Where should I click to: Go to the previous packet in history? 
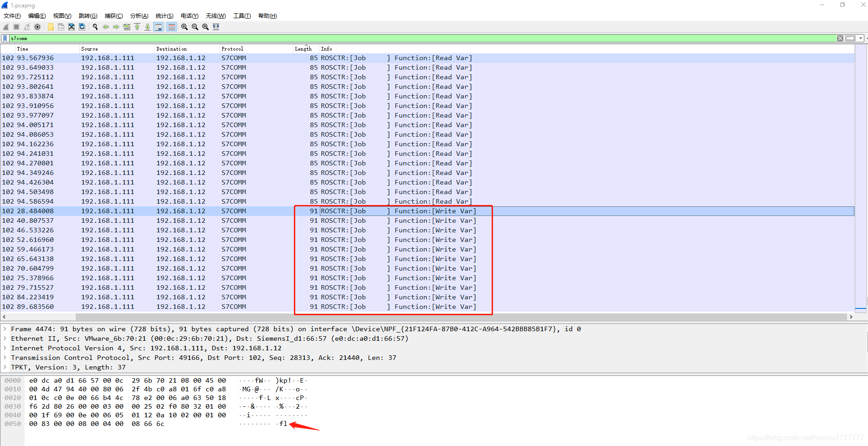[x=106, y=27]
